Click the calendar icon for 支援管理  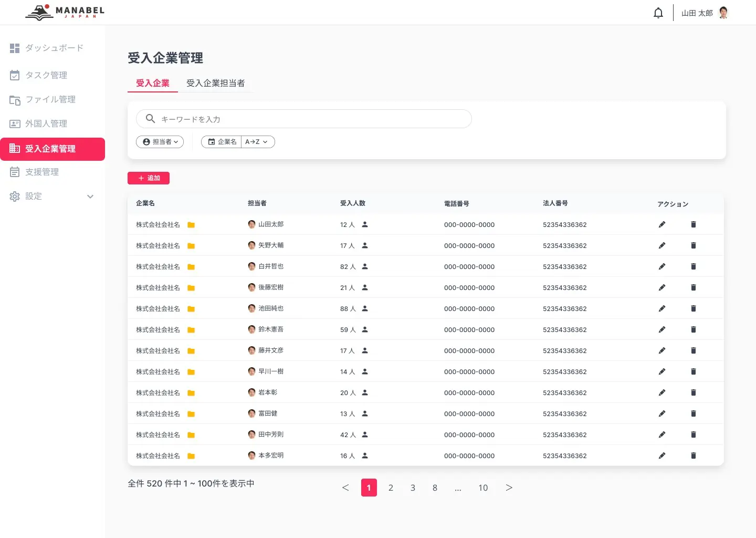point(14,171)
